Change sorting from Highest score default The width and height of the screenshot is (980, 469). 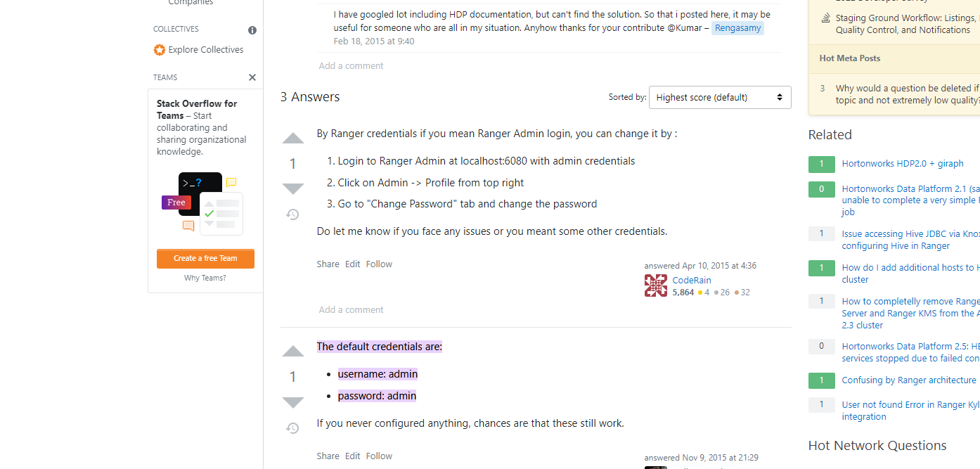tap(719, 97)
